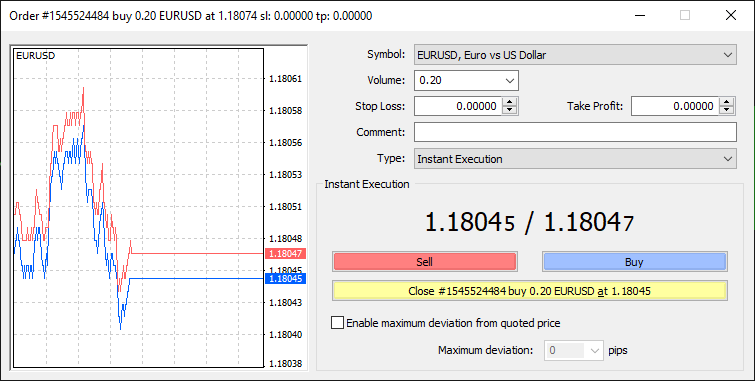Click the Symbol field label
This screenshot has width=755, height=381.
point(386,54)
